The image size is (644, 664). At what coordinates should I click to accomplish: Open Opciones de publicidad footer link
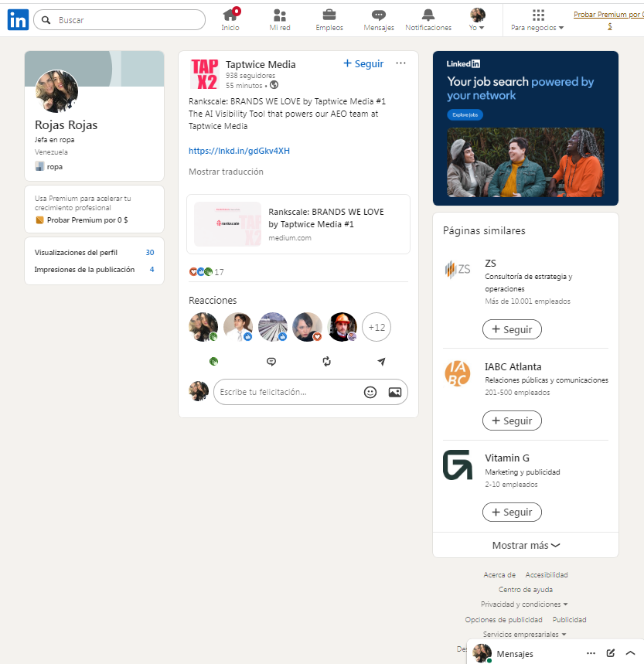[503, 619]
